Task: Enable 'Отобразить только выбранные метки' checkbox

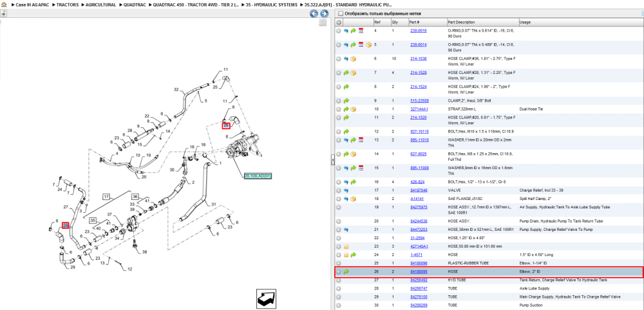Action: point(340,14)
